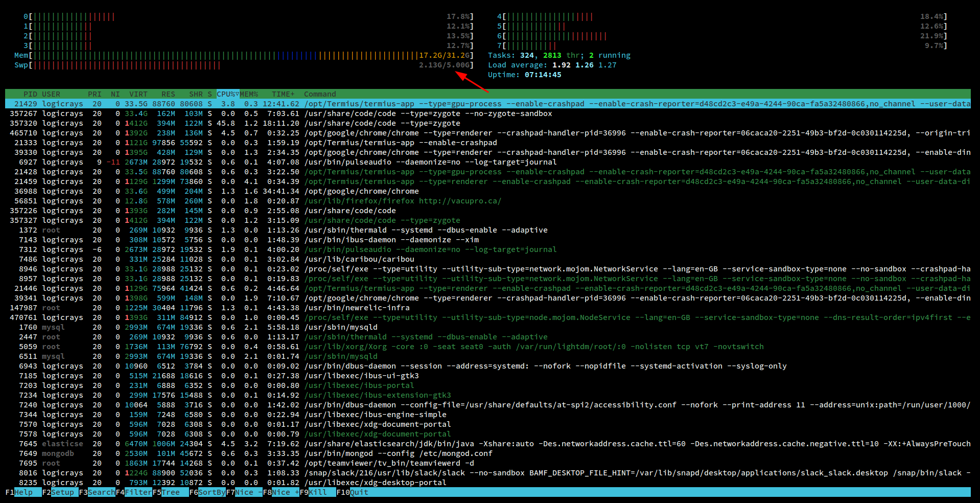The height and width of the screenshot is (503, 980).
Task: Select chrome renderer process PID 465710
Action: click(x=488, y=133)
